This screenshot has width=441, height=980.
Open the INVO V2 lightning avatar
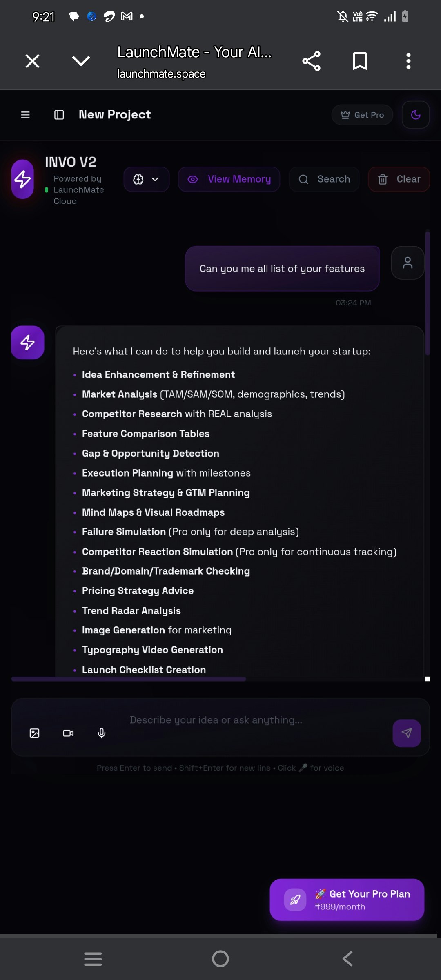(x=22, y=179)
